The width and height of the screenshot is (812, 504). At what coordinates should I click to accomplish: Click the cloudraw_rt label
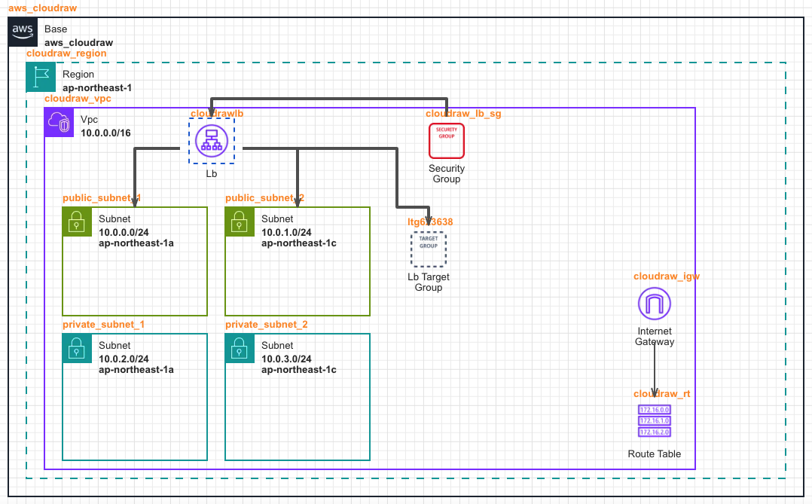click(661, 394)
